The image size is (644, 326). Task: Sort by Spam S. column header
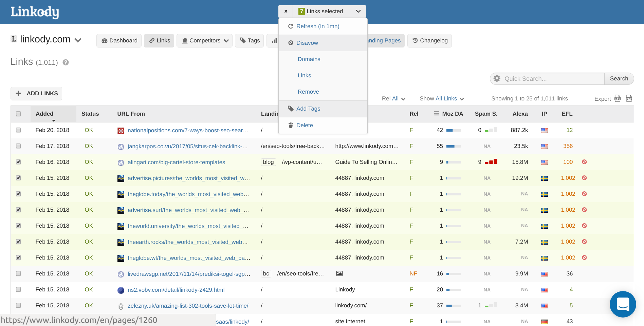pyautogui.click(x=486, y=114)
